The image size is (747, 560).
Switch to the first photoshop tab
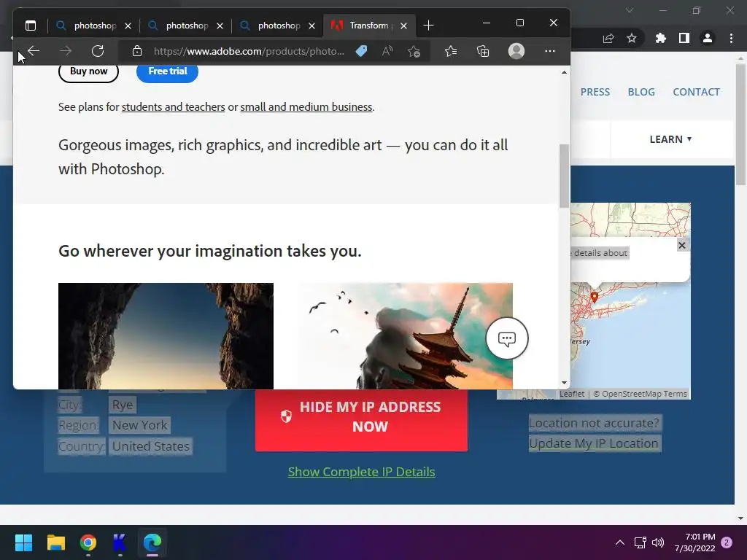point(95,26)
